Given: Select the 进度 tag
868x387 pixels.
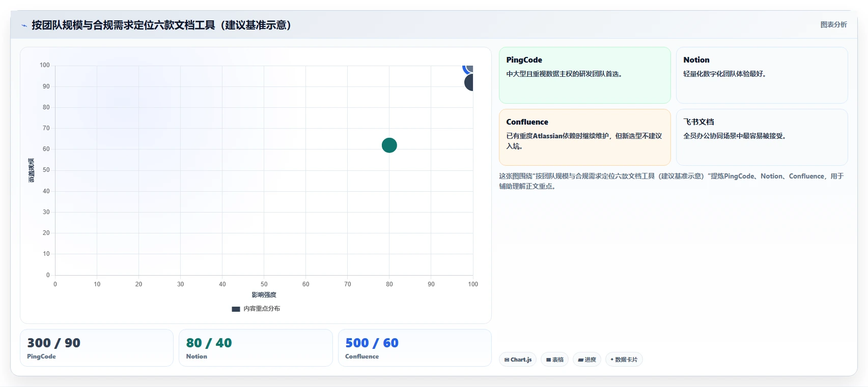Looking at the screenshot, I should click(587, 360).
